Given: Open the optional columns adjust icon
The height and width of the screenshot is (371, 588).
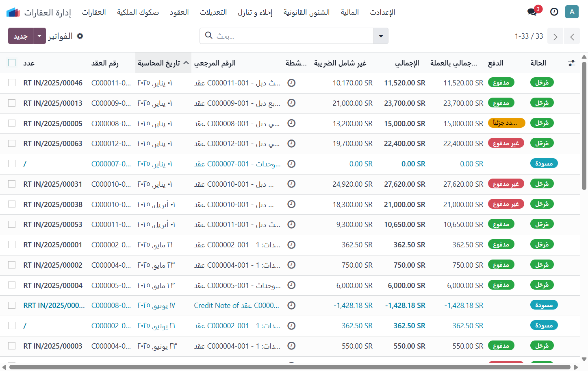Looking at the screenshot, I should 571,63.
